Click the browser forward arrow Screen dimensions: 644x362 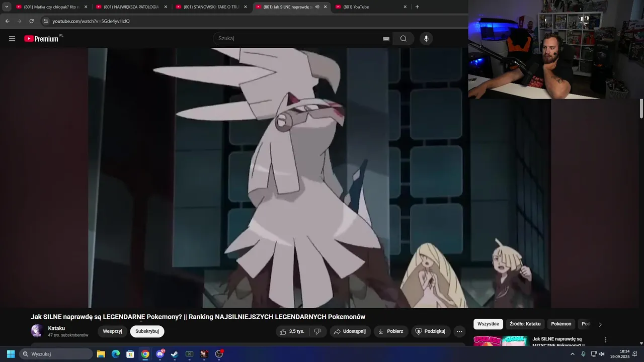[x=19, y=21]
